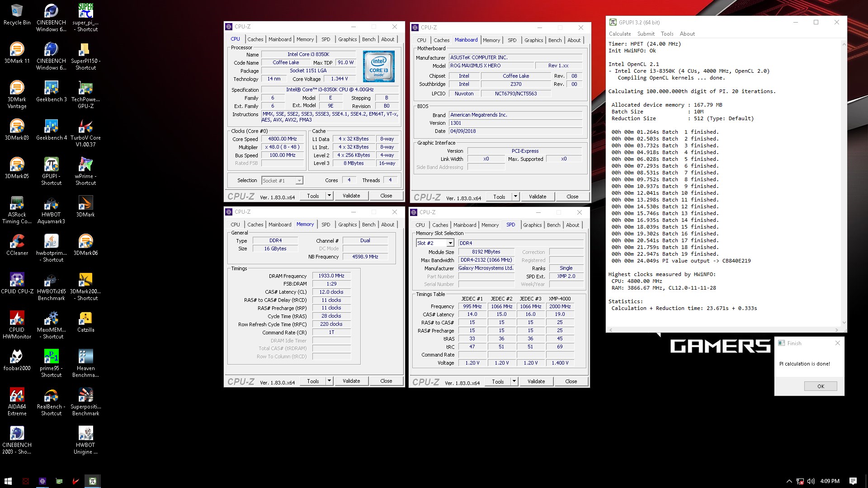Click Validate in CPU tab window
This screenshot has height=488, width=868.
pyautogui.click(x=351, y=196)
